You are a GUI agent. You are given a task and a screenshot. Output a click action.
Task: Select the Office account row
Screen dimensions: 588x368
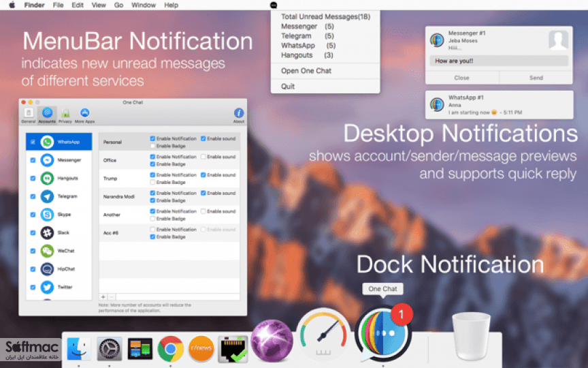(x=169, y=160)
